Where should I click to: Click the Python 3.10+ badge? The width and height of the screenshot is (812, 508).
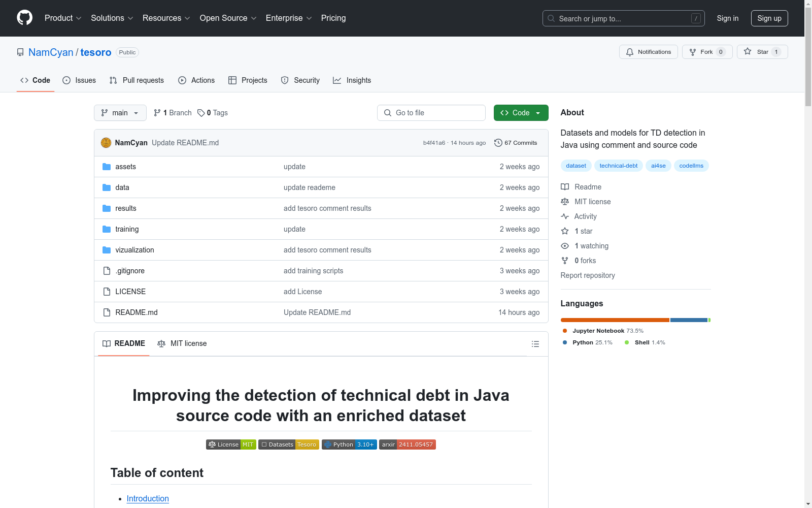349,444
